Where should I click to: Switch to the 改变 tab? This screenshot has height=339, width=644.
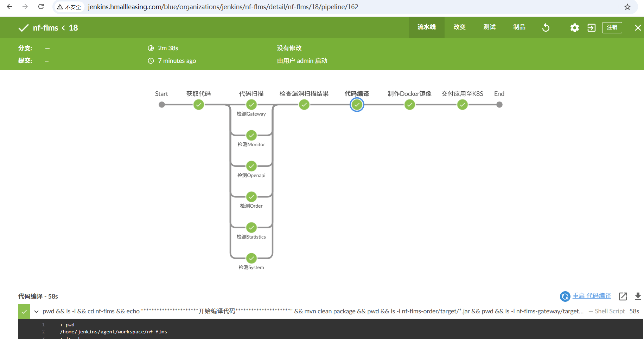pyautogui.click(x=459, y=27)
